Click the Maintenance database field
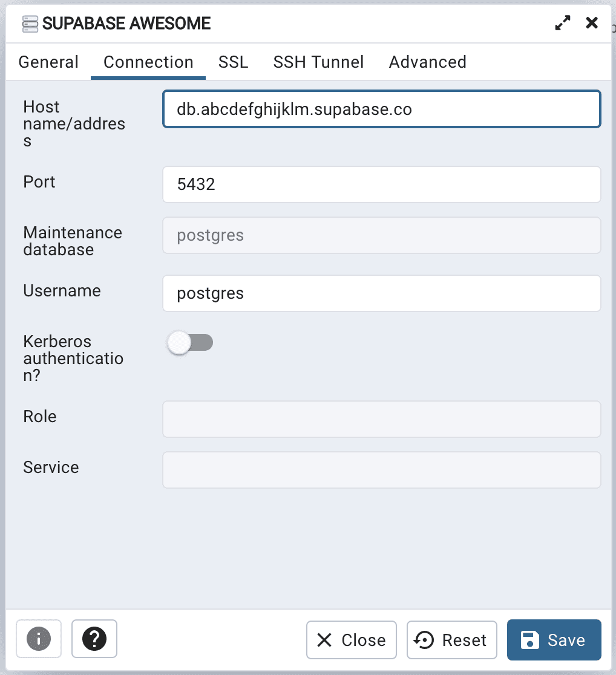616x675 pixels. click(x=382, y=235)
